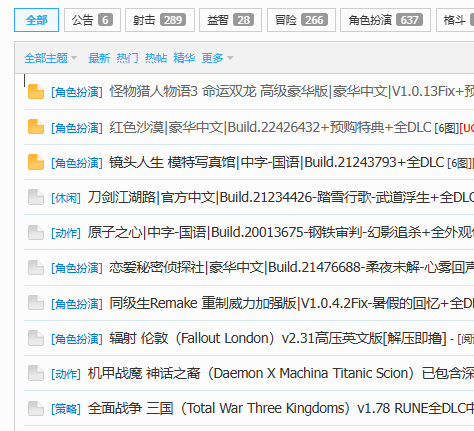Click folder icon of 怪物猎人物语3 thread
Image resolution: width=474 pixels, height=431 pixels.
coord(36,92)
